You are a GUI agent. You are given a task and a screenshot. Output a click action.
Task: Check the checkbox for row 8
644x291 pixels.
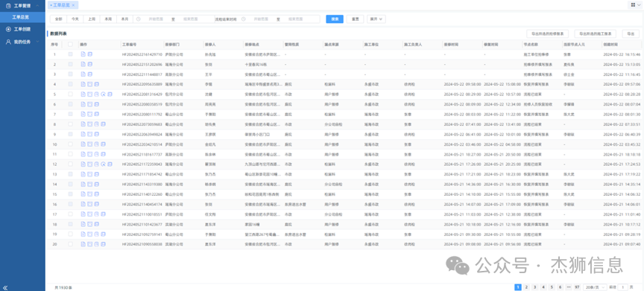click(x=70, y=124)
